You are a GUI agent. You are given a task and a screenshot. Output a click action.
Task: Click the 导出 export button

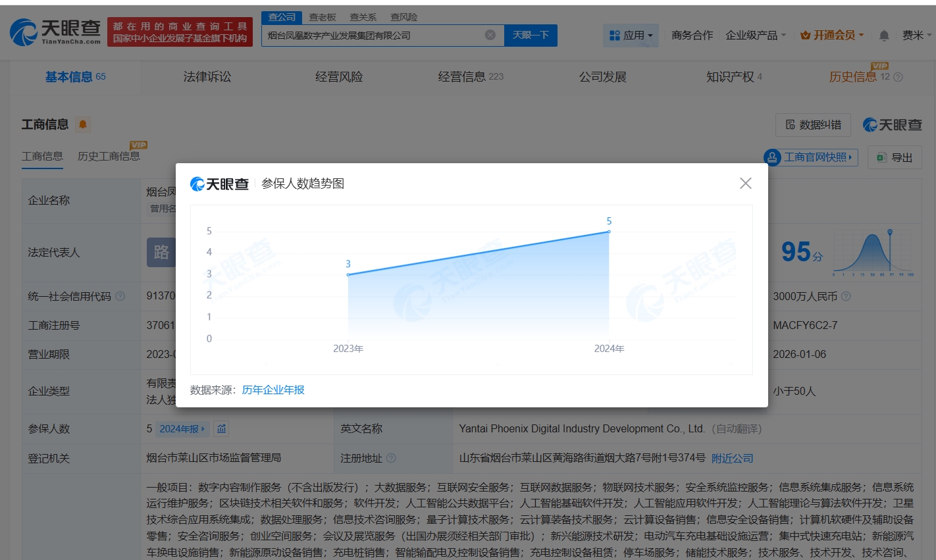(895, 157)
